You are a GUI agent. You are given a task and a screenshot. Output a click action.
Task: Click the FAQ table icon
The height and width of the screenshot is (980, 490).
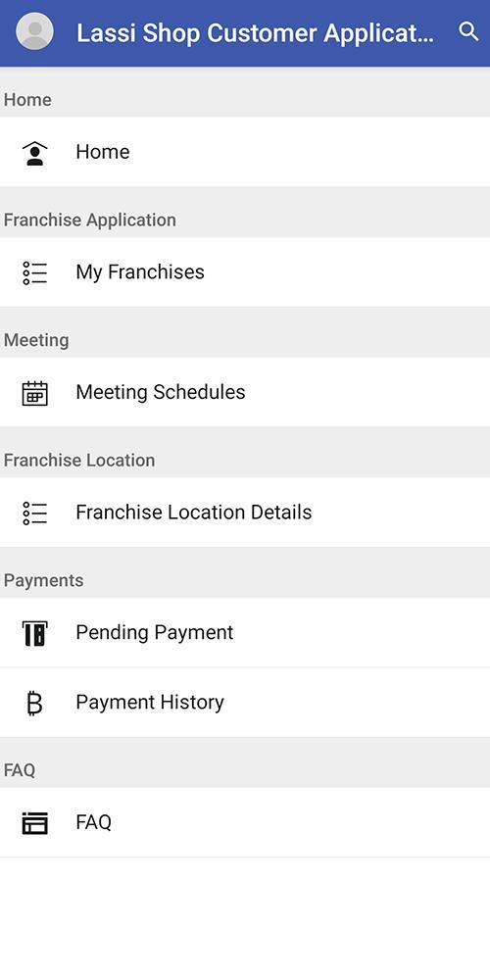click(35, 822)
